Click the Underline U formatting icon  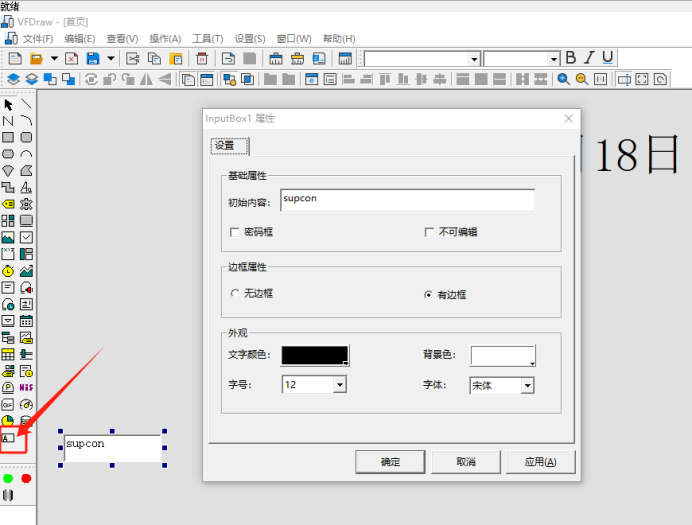[x=608, y=57]
